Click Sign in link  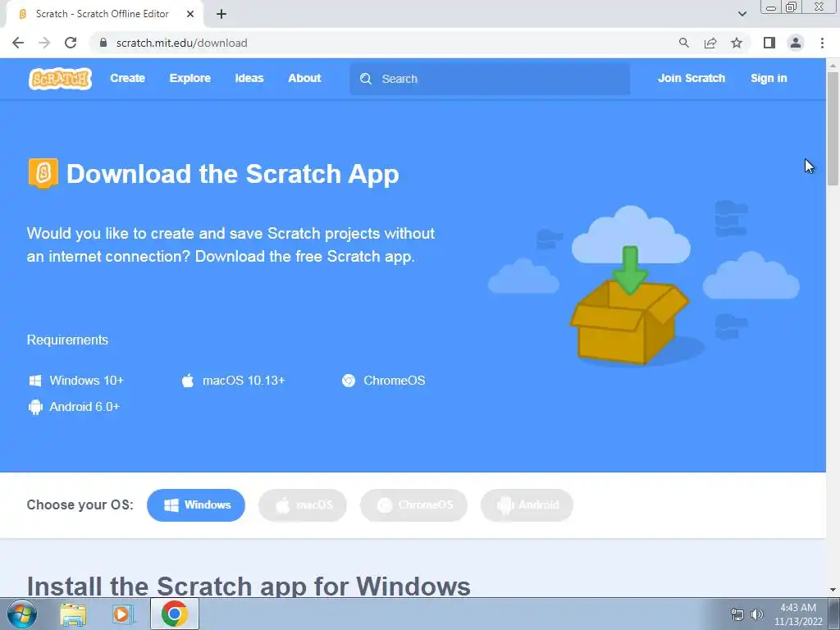769,78
